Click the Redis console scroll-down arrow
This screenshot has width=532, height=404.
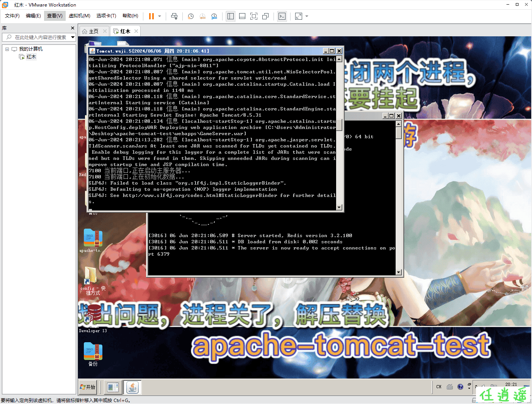pos(398,272)
